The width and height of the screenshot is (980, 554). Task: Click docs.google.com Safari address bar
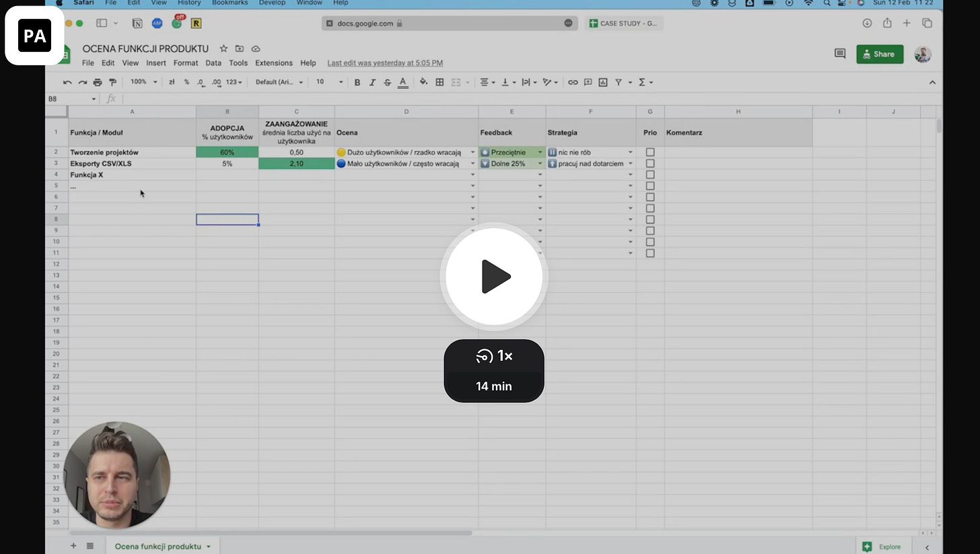tap(449, 23)
